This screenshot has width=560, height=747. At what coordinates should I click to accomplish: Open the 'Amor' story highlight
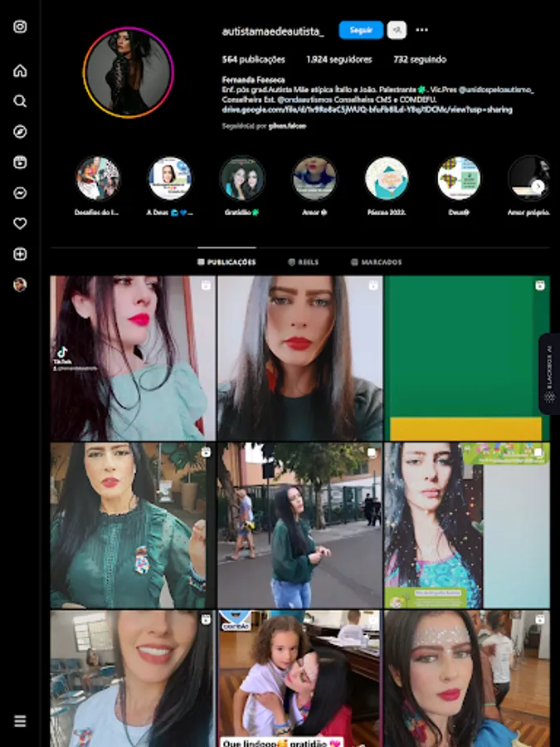point(314,178)
